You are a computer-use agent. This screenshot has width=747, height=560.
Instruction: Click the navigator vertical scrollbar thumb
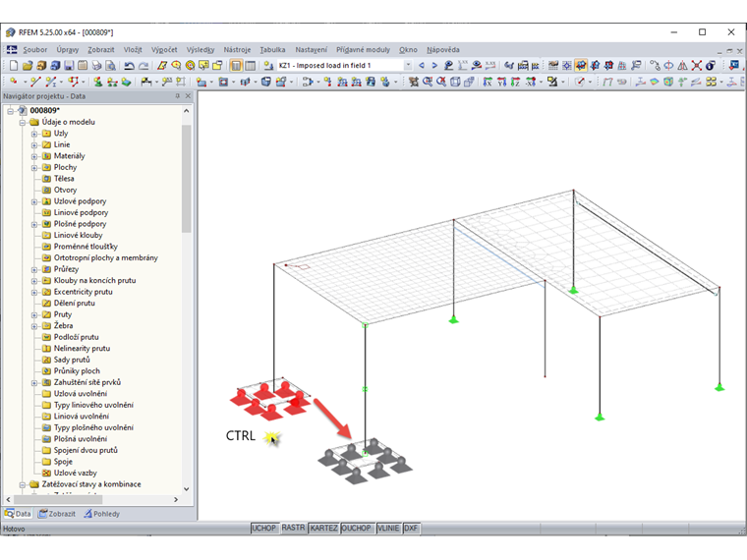[187, 179]
